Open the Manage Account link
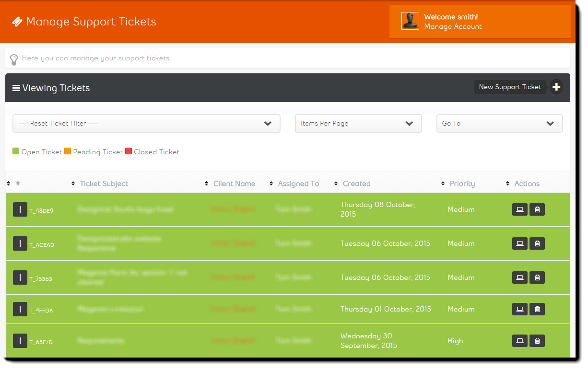The image size is (588, 370). (x=453, y=26)
